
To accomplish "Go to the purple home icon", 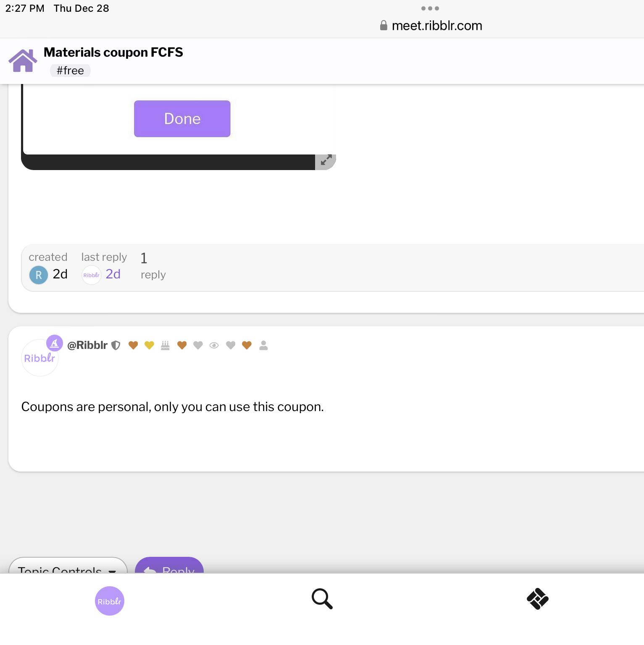I will point(23,61).
